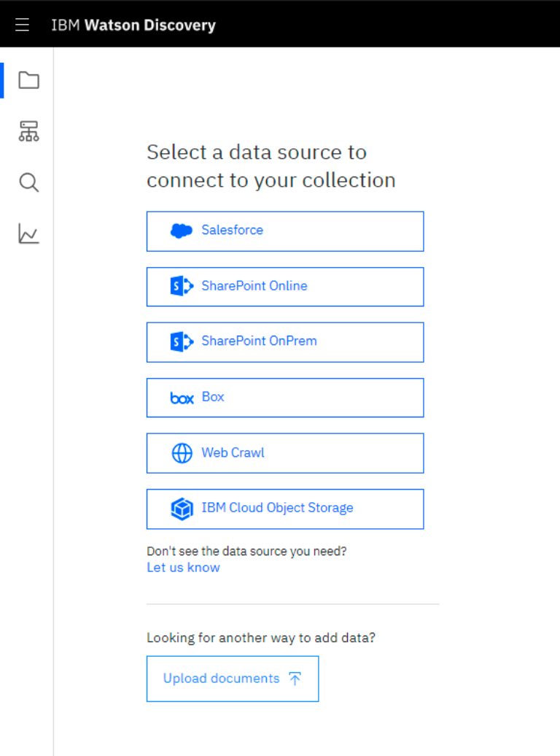Click the Cloud Object Storage cube icon
This screenshot has width=560, height=756.
point(182,509)
